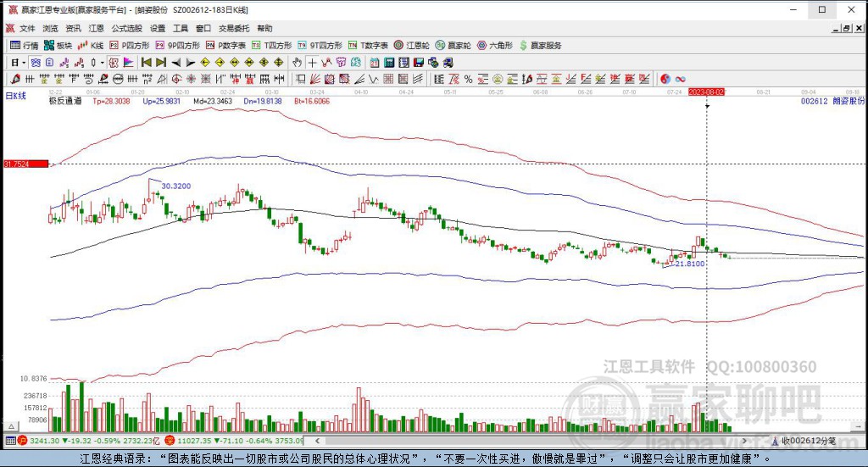Open the 江恩 menu
The image size is (868, 467).
click(x=96, y=28)
